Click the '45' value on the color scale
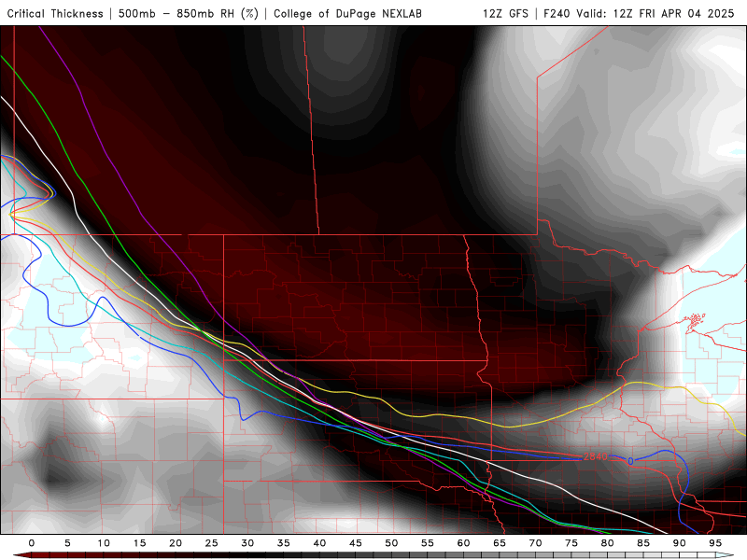This screenshot has height=560, width=747. pyautogui.click(x=356, y=543)
